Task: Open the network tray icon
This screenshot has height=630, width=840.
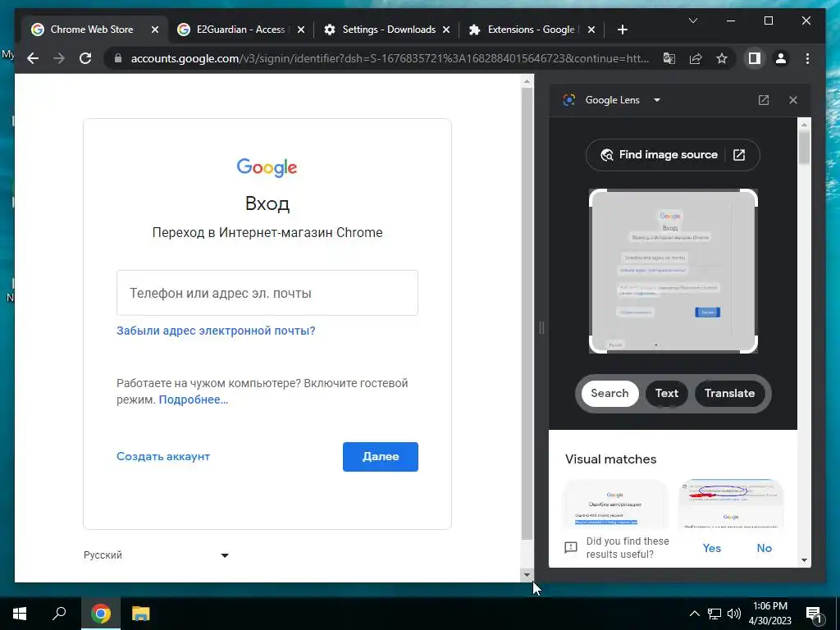Action: (714, 614)
